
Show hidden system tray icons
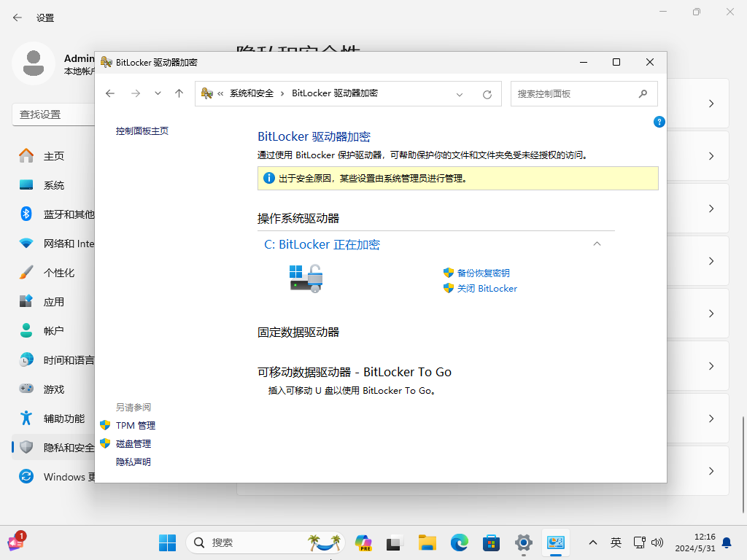tap(592, 542)
